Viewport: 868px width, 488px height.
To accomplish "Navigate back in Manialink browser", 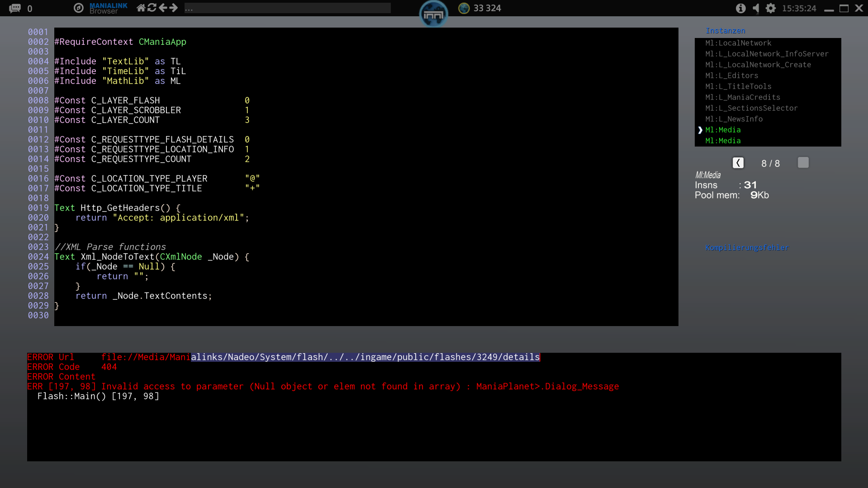I will click(x=163, y=8).
